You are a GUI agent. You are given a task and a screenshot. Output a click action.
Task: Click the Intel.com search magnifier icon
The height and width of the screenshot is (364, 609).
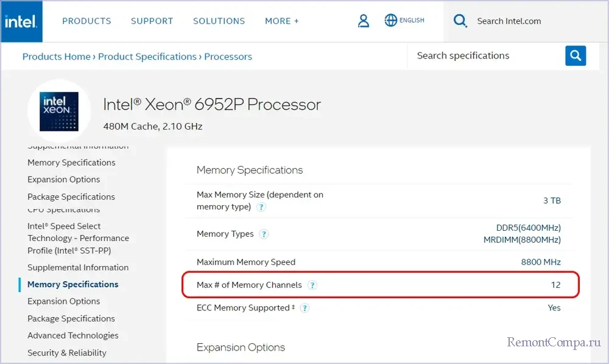point(460,21)
